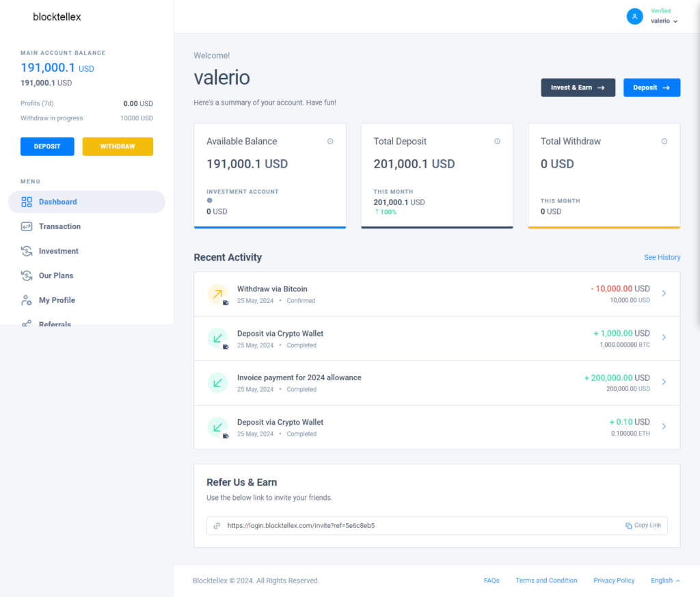Screen dimensions: 700x597
Task: Click the Dashboard grid icon in sidebar
Action: point(27,202)
